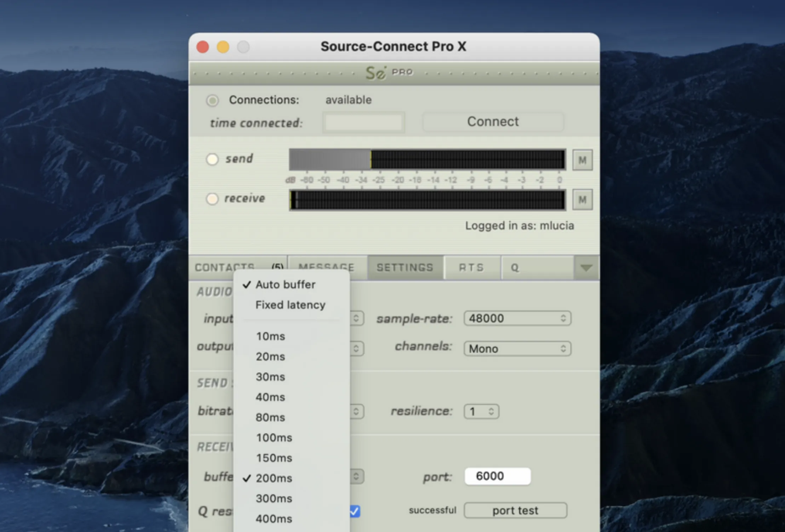785x532 pixels.
Task: Switch to the Message tab
Action: point(327,267)
